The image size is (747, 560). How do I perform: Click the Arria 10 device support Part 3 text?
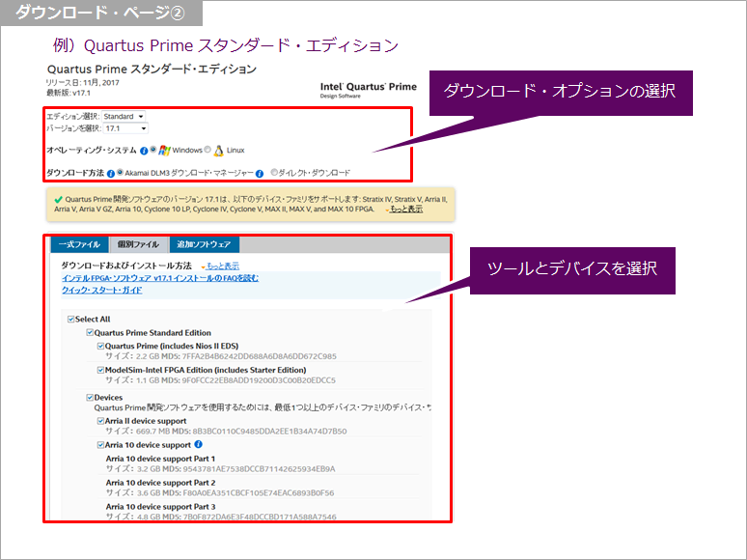[x=160, y=506]
